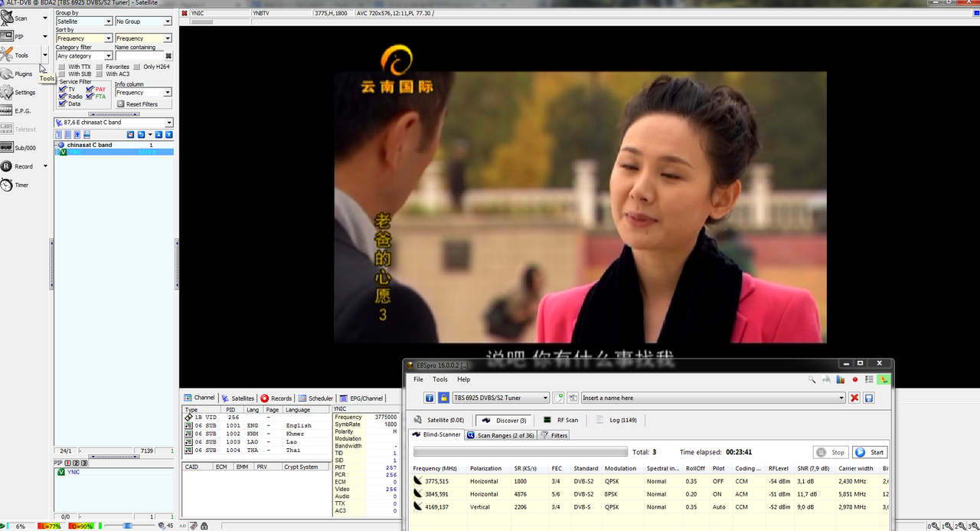The image size is (980, 531).
Task: Switch to the Satellites tab
Action: point(238,398)
